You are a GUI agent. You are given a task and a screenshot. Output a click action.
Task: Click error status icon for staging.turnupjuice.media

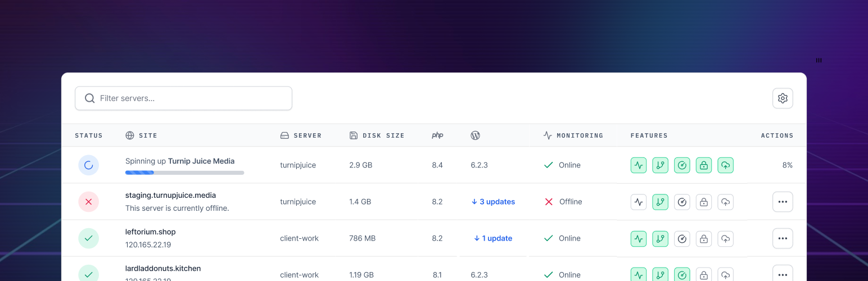pos(88,202)
